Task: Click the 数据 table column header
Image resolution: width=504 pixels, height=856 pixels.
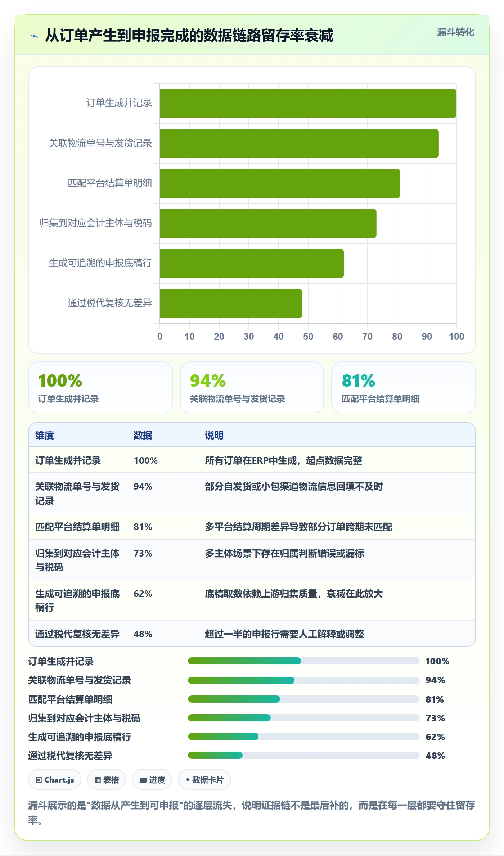Action: point(143,435)
